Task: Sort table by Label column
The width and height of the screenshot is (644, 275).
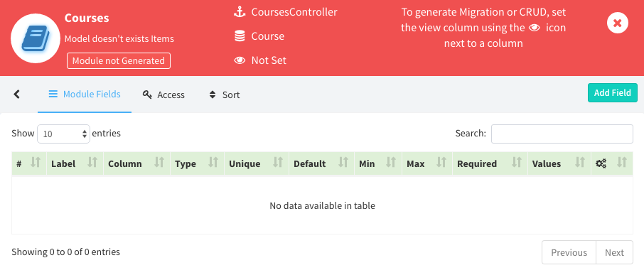Action: 75,163
